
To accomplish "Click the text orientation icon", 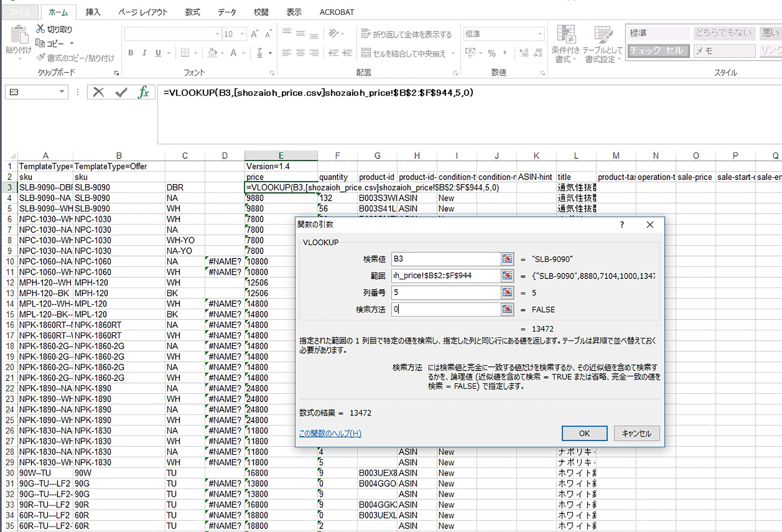I will click(x=334, y=33).
